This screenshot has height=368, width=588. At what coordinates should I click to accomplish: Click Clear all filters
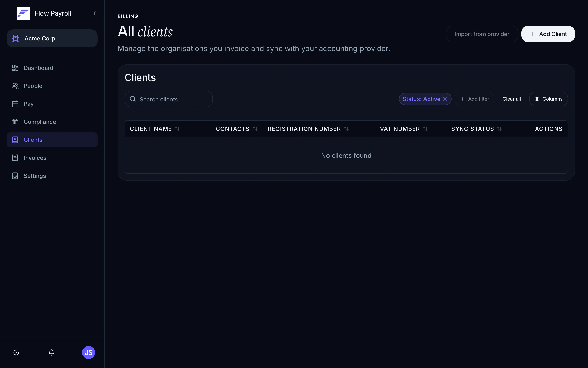512,99
